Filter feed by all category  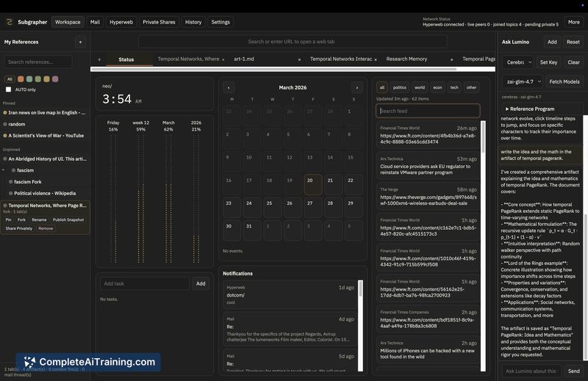click(x=382, y=87)
